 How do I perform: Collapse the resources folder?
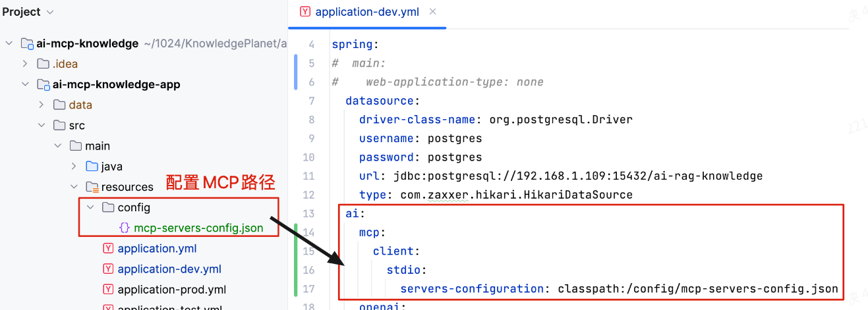[x=74, y=187]
